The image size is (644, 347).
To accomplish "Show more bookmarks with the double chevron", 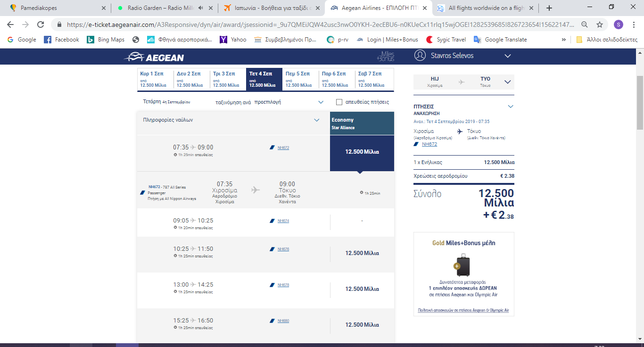I will pos(564,40).
